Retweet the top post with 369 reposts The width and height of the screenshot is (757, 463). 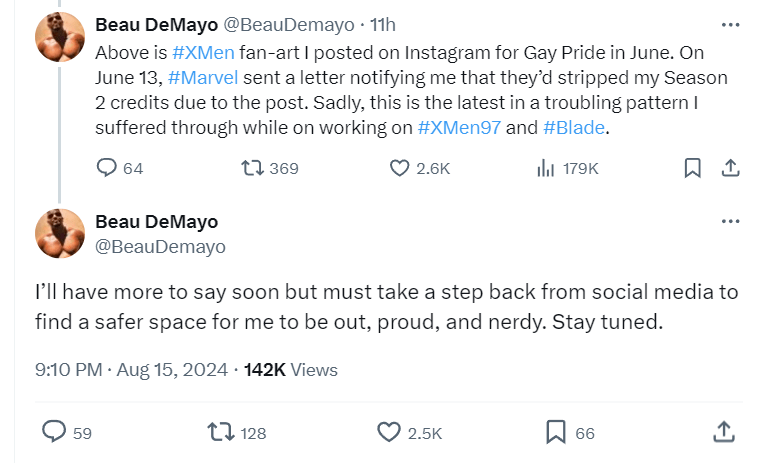[253, 168]
